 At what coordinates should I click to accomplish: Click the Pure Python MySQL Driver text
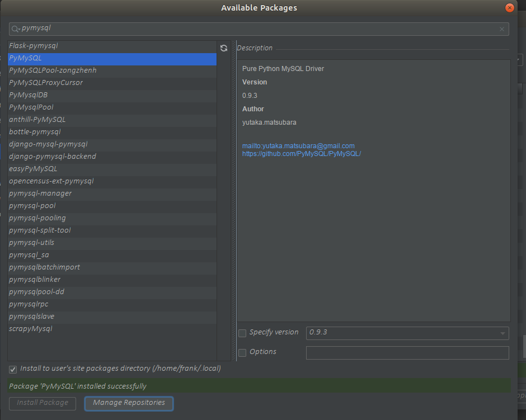(283, 69)
